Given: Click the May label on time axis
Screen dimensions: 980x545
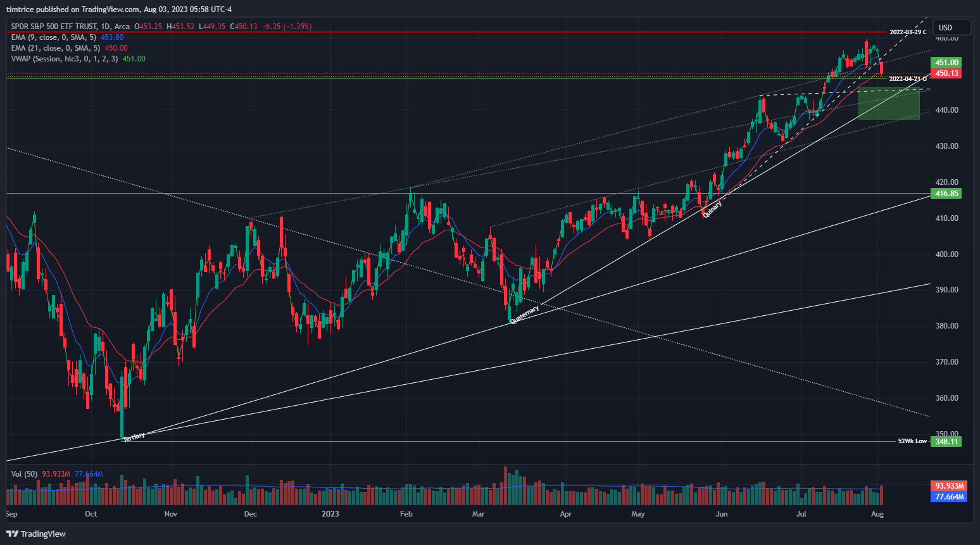Looking at the screenshot, I should click(638, 514).
